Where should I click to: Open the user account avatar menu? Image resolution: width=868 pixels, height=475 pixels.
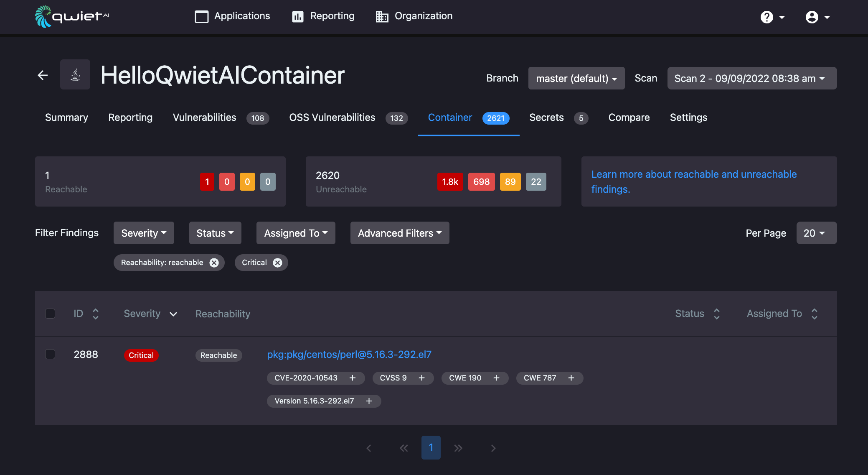[x=817, y=17]
